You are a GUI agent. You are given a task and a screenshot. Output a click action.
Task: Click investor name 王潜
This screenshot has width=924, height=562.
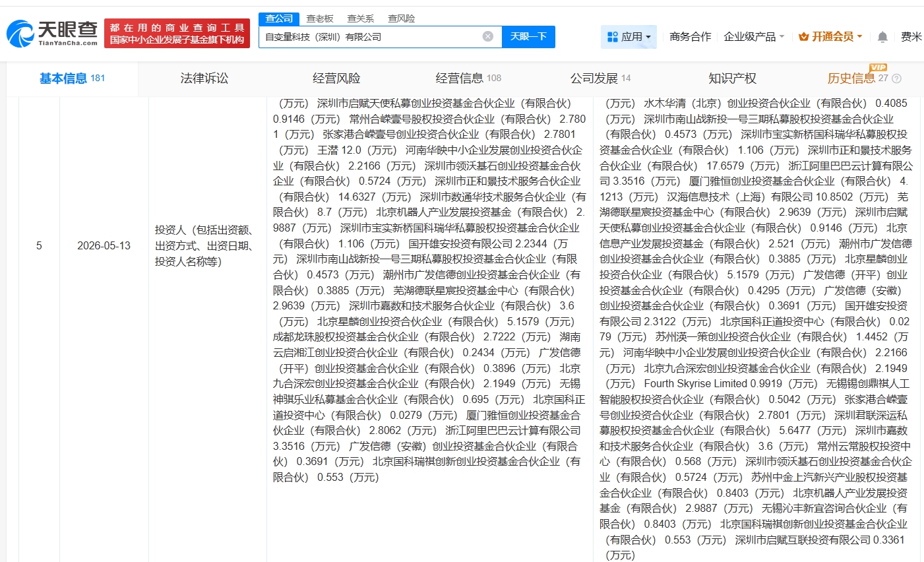click(x=328, y=150)
